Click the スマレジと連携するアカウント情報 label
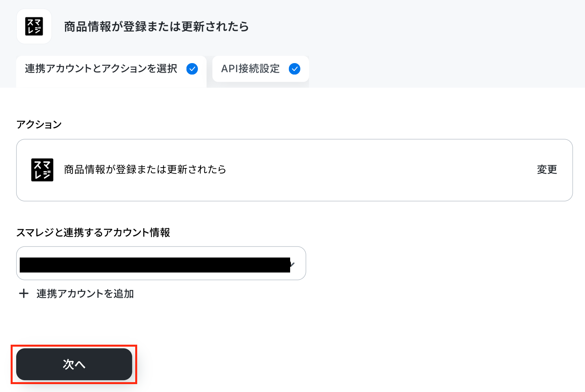Viewport: 585px width, 392px height. pyautogui.click(x=93, y=232)
